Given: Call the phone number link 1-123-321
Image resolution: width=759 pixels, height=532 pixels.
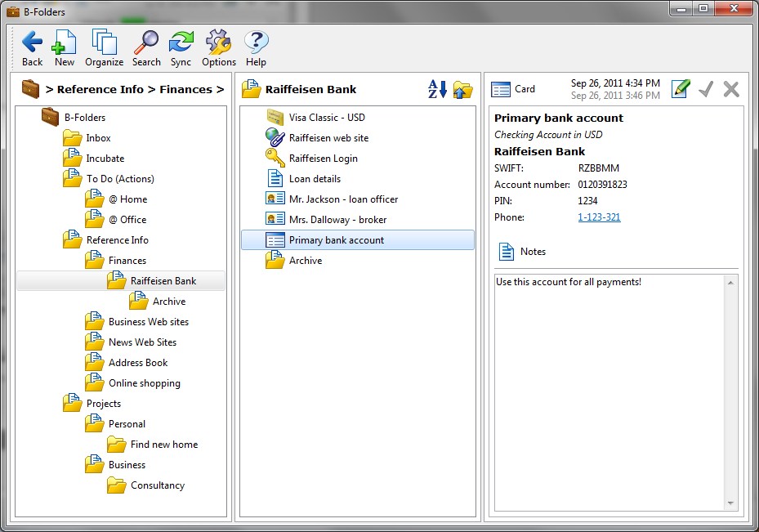Looking at the screenshot, I should click(x=599, y=217).
